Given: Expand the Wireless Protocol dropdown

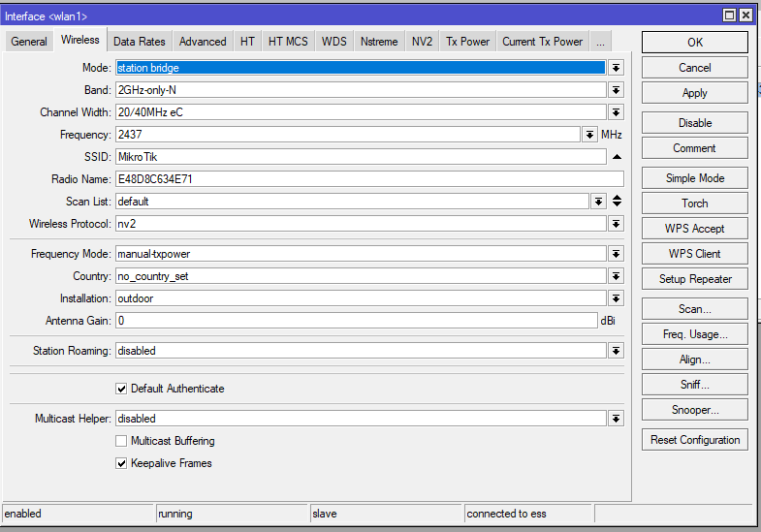Looking at the screenshot, I should pyautogui.click(x=616, y=224).
